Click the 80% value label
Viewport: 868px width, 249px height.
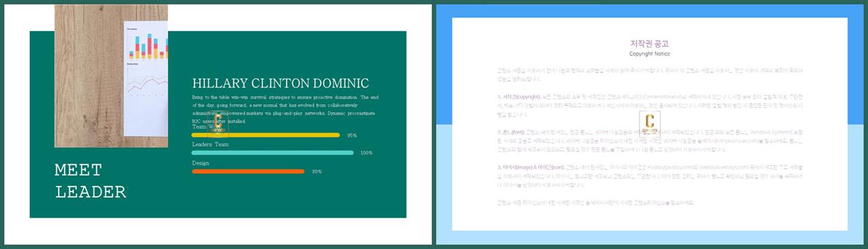[317, 172]
